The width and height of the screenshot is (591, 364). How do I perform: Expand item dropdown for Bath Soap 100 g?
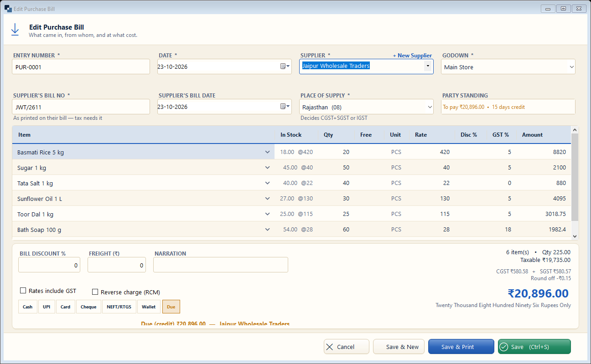268,230
